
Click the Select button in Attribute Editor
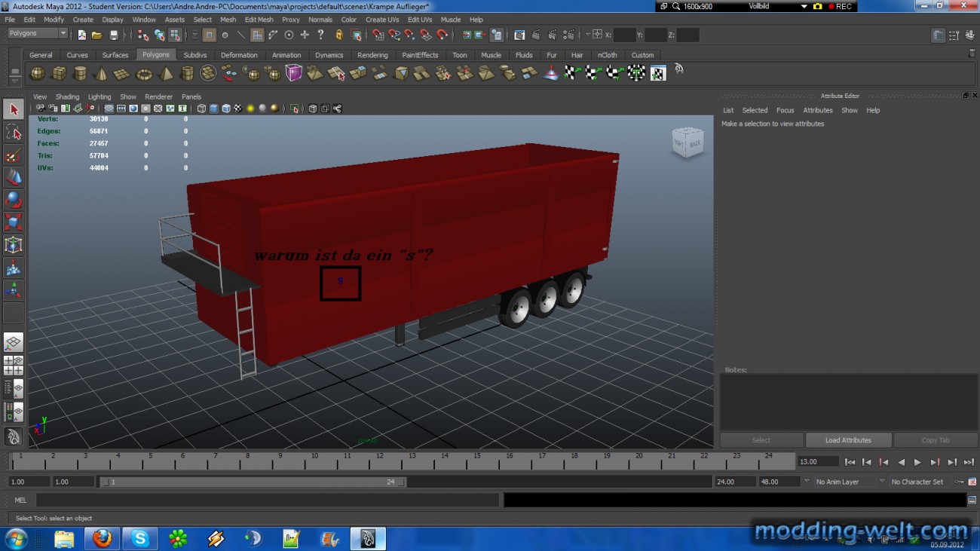pyautogui.click(x=761, y=440)
